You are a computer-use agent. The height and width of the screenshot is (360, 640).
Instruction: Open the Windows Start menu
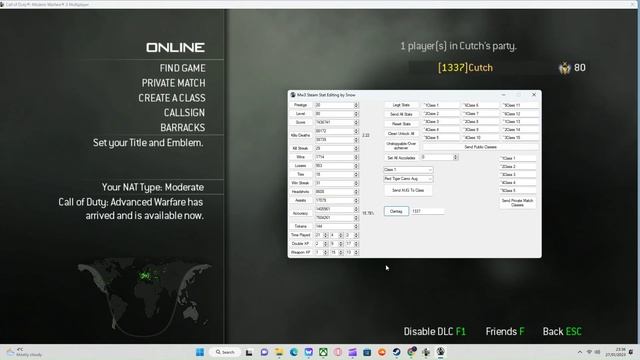click(x=200, y=352)
